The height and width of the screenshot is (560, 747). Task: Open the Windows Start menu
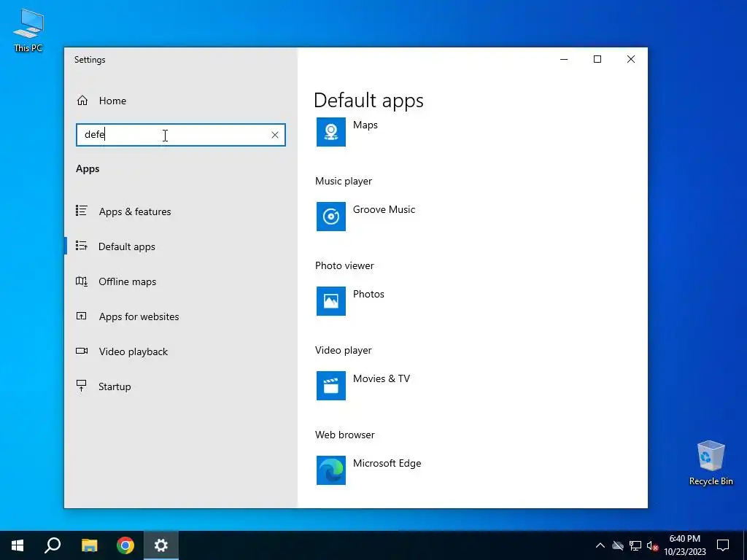pyautogui.click(x=18, y=545)
